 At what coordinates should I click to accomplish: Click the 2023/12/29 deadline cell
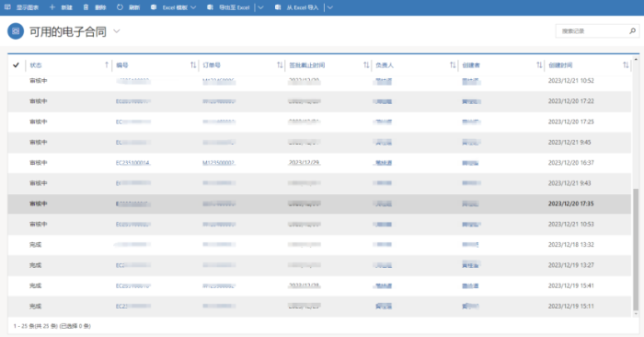[x=305, y=163]
